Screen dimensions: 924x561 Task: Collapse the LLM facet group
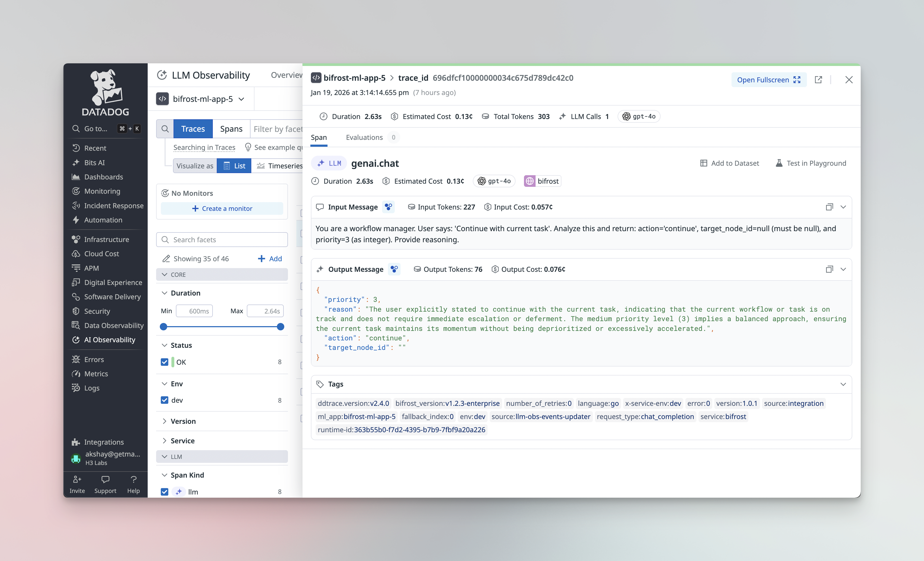(222, 457)
